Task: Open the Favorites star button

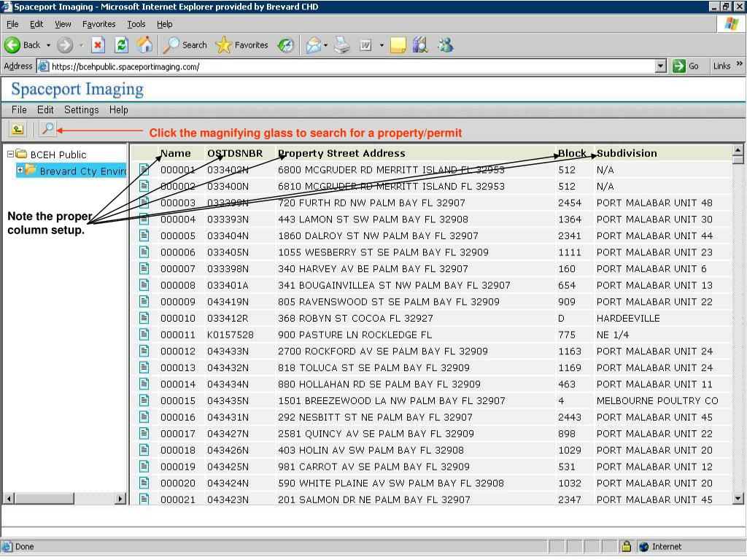Action: 242,45
